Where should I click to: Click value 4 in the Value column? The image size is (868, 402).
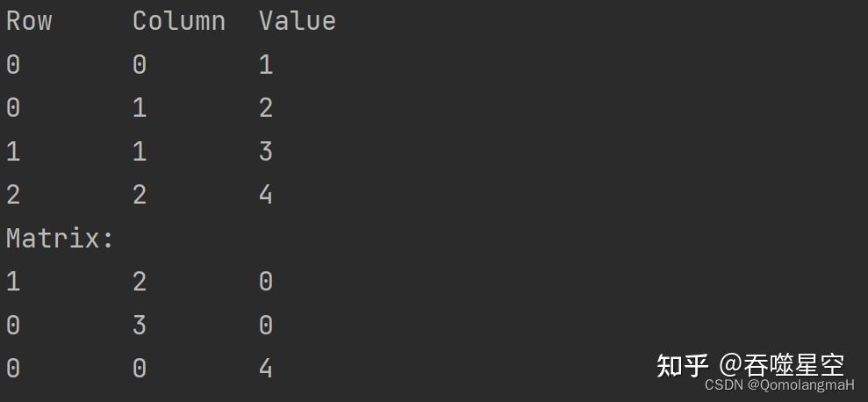point(266,195)
